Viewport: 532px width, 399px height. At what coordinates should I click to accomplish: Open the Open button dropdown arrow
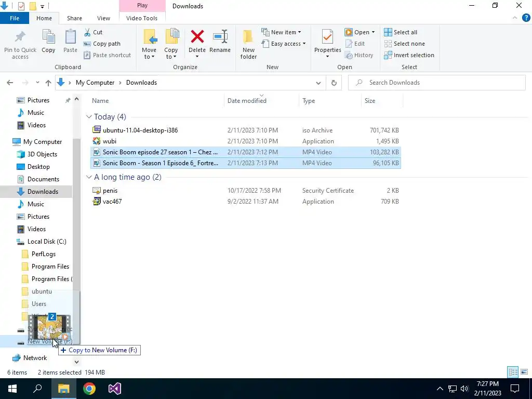tap(373, 32)
